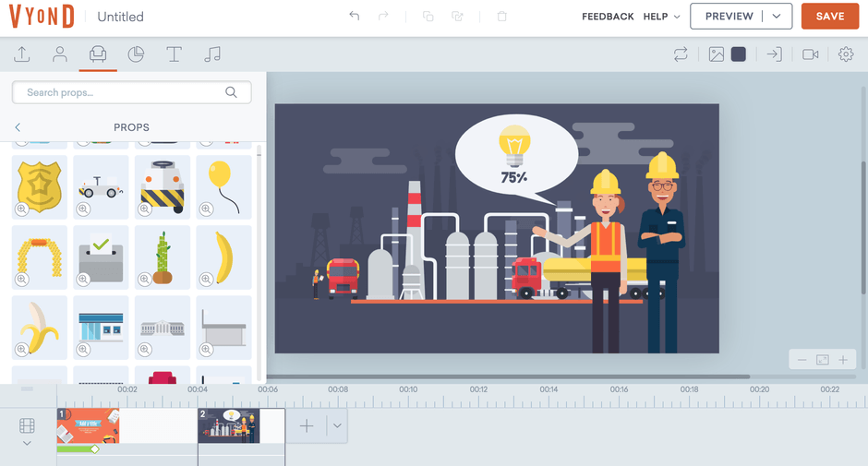Open the background color swatch

pos(739,54)
